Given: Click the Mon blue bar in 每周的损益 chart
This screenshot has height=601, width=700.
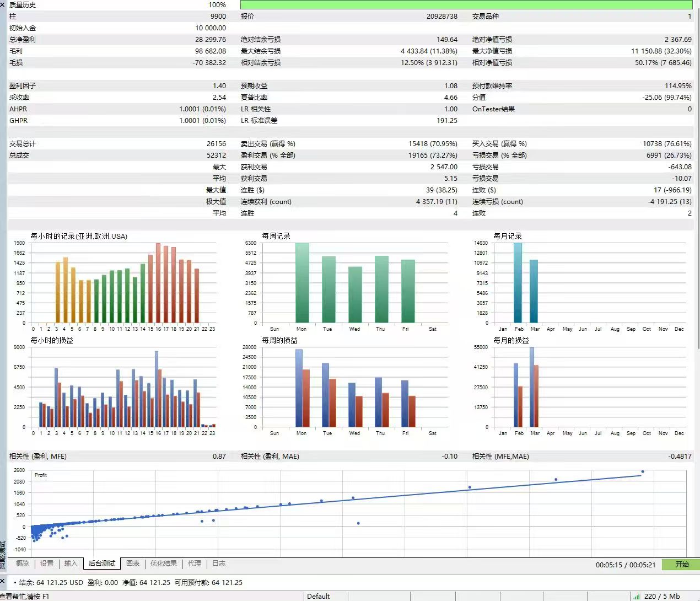Looking at the screenshot, I should tap(299, 388).
